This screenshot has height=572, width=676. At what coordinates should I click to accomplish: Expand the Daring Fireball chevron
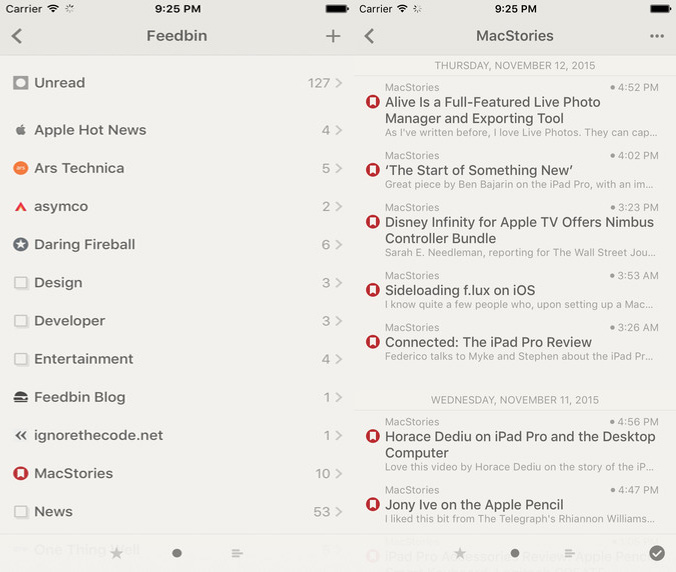point(339,244)
